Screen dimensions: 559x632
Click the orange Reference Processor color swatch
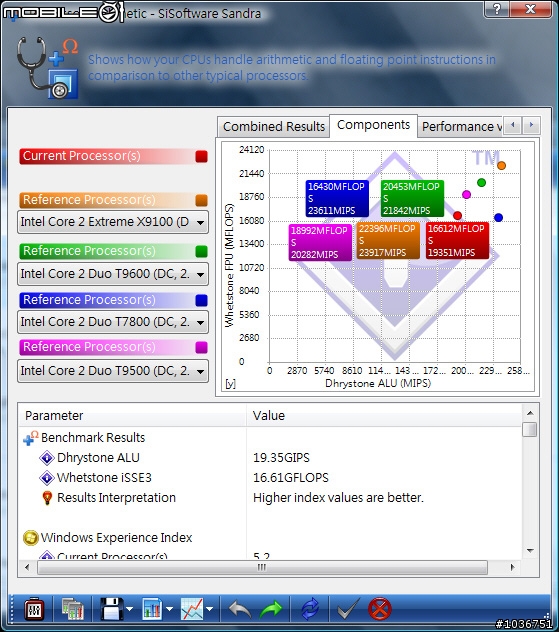[x=202, y=200]
